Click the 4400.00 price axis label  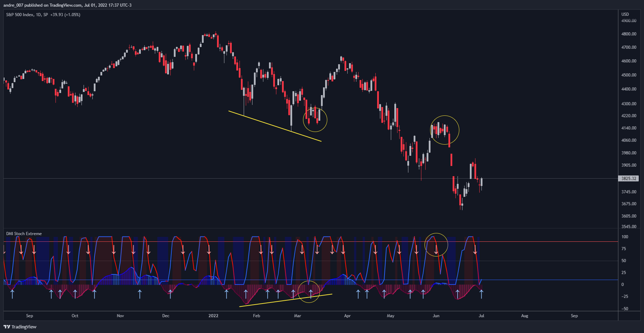point(629,89)
